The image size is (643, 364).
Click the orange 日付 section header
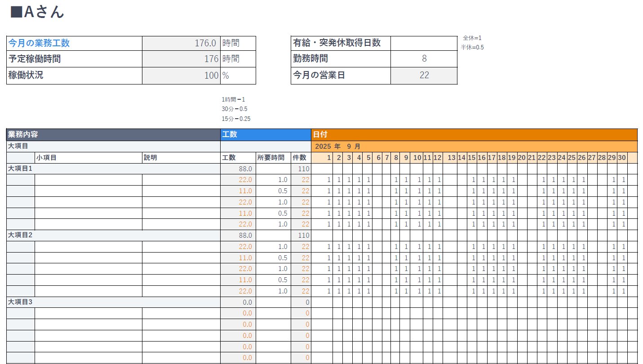[x=474, y=134]
